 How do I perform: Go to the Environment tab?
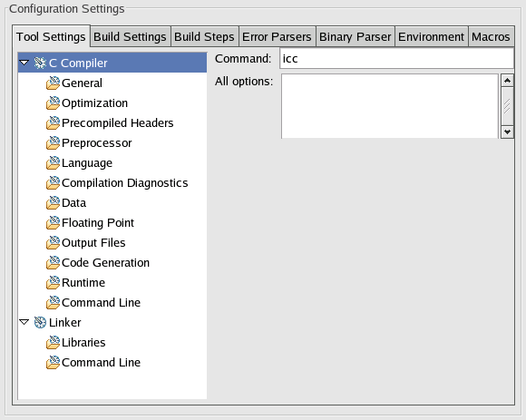431,36
